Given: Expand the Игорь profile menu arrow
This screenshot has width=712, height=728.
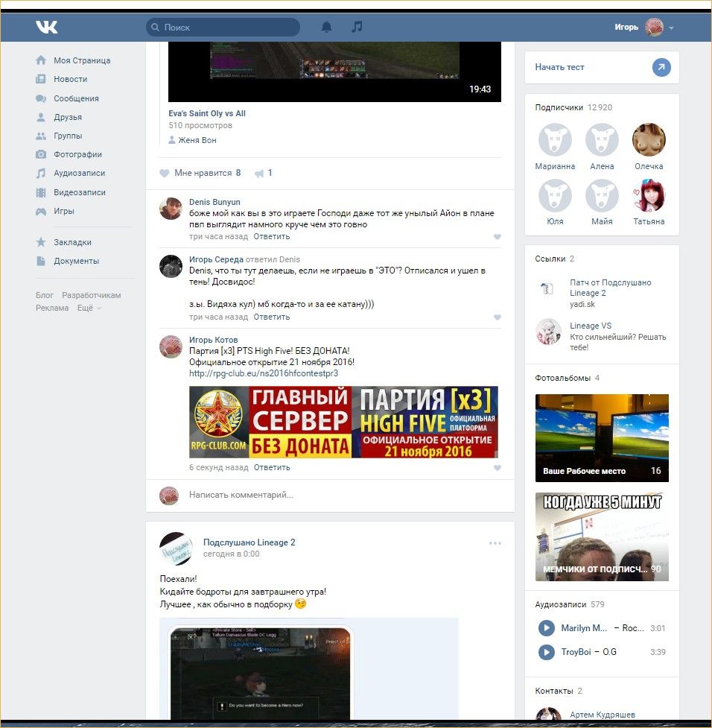Looking at the screenshot, I should [x=672, y=28].
